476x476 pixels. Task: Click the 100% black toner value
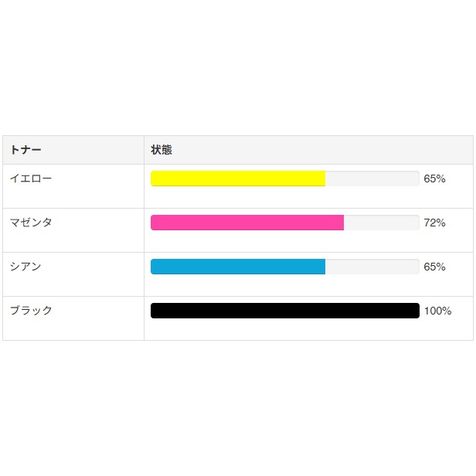(437, 311)
